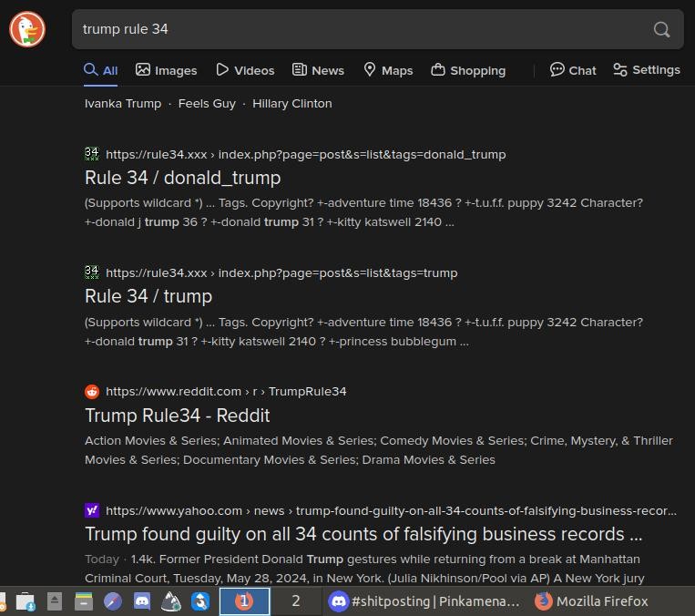
Task: Open file manager icon in taskbar
Action: click(26, 601)
